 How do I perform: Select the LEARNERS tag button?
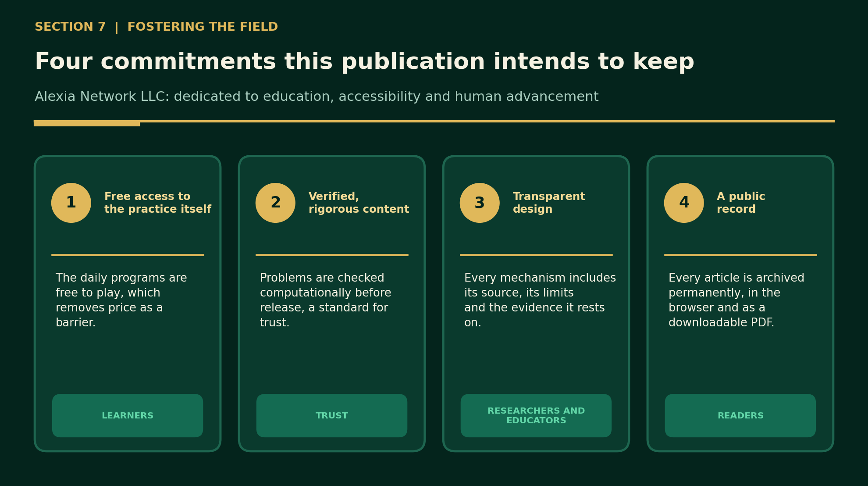pos(128,415)
